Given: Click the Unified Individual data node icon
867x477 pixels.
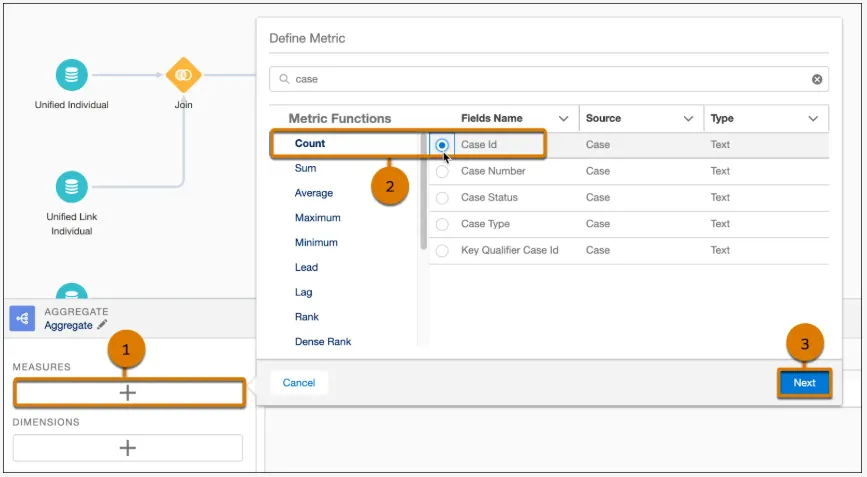Looking at the screenshot, I should 71,75.
